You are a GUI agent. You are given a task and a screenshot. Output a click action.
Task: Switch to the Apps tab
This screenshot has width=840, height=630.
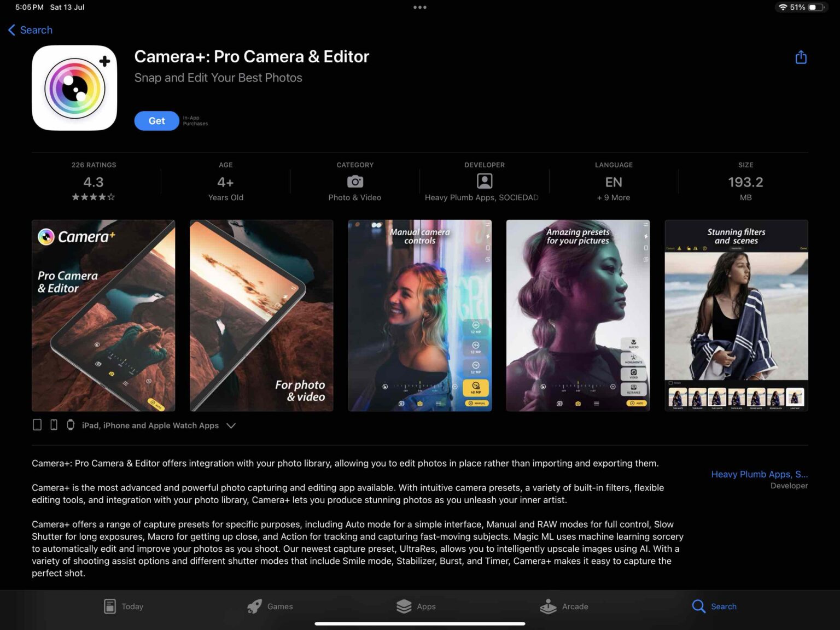416,606
